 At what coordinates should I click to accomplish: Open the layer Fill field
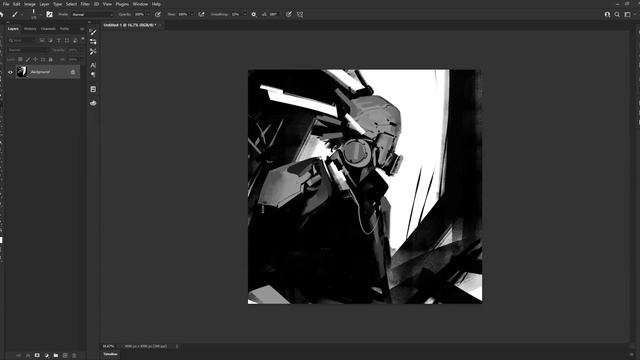pyautogui.click(x=73, y=60)
